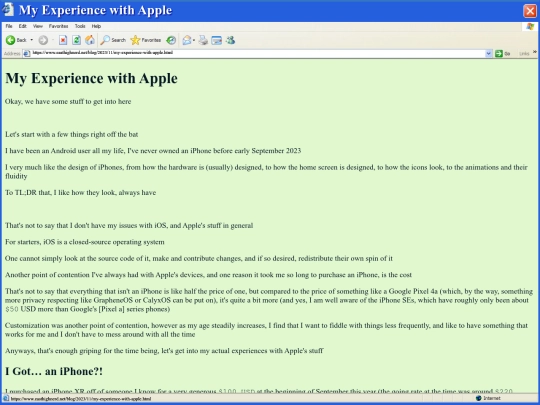Click the '$50' price text

click(x=12, y=309)
